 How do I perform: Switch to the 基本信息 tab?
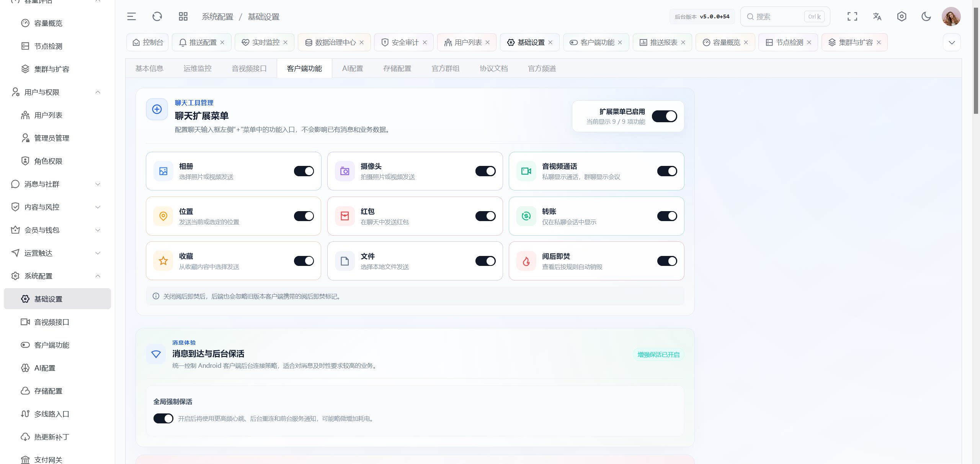pyautogui.click(x=149, y=68)
